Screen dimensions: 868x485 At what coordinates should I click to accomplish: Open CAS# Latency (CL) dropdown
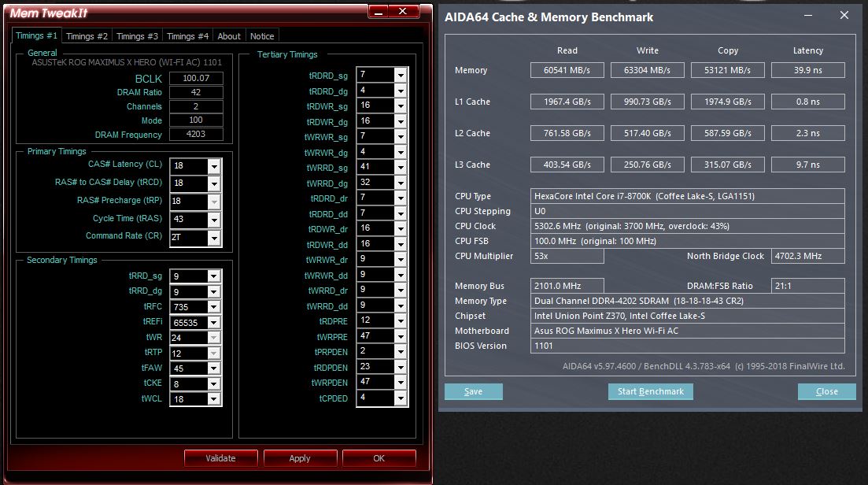point(214,165)
